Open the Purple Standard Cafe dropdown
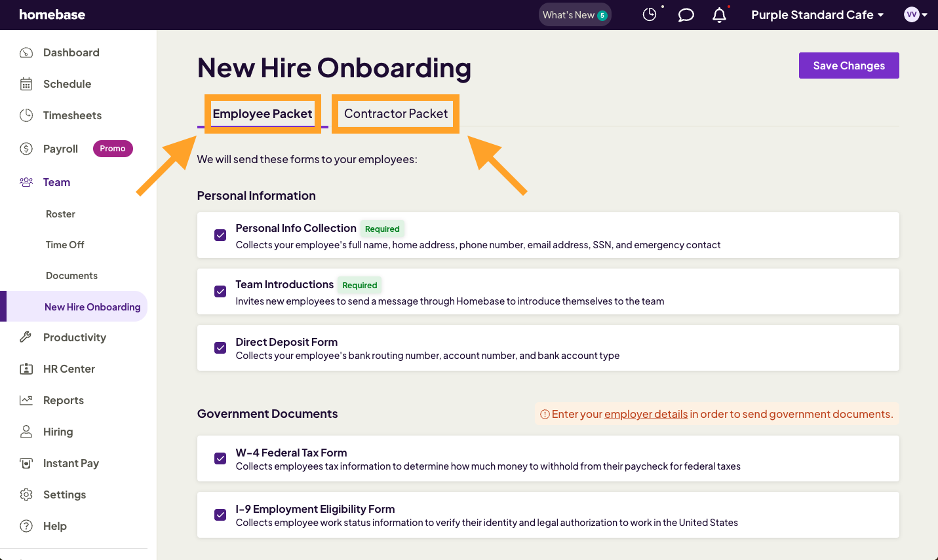Viewport: 938px width, 560px height. [x=817, y=14]
